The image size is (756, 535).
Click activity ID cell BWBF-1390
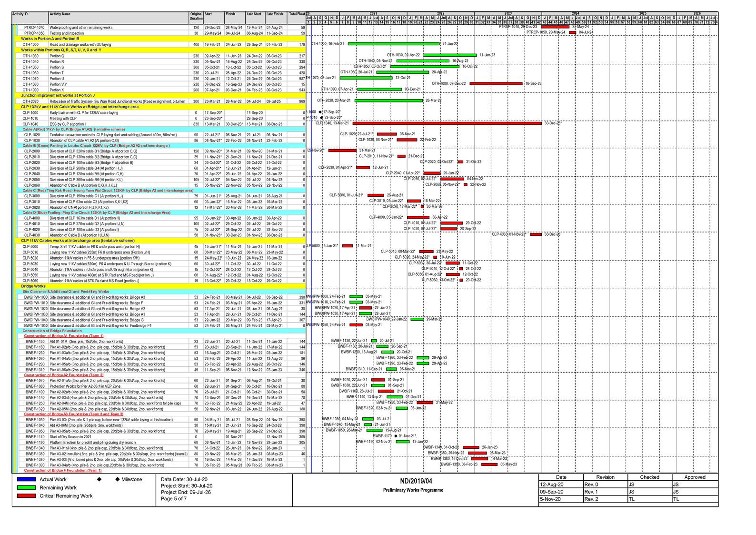[35, 465]
